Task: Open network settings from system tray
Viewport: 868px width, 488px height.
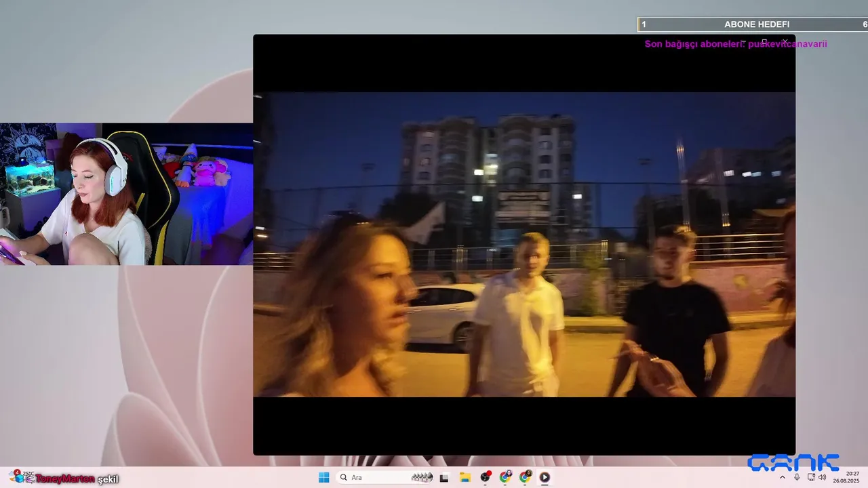Action: (811, 477)
